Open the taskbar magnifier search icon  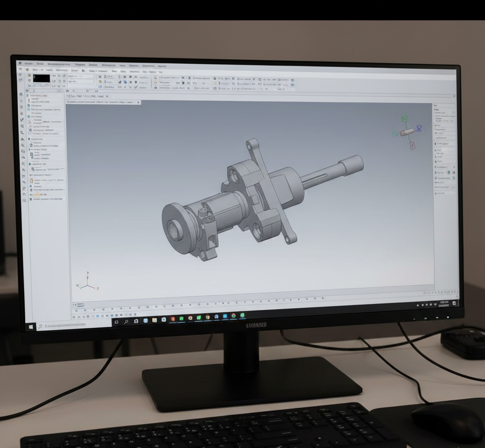pos(126,322)
